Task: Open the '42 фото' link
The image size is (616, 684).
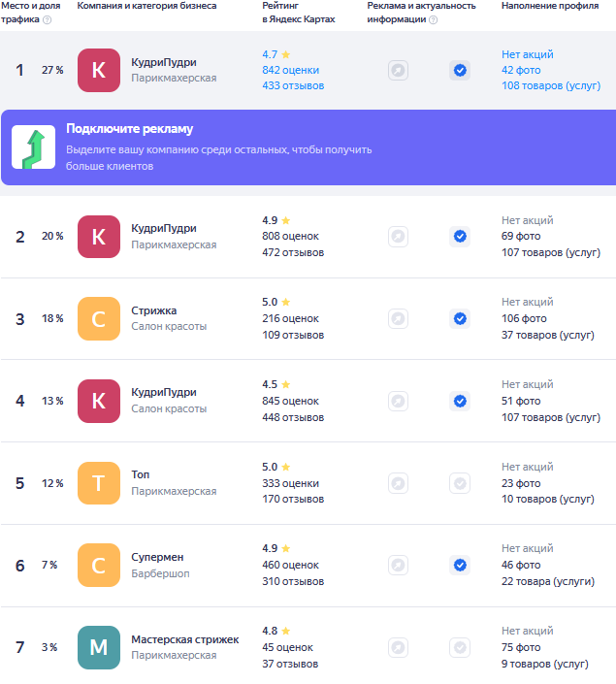Action: (521, 70)
